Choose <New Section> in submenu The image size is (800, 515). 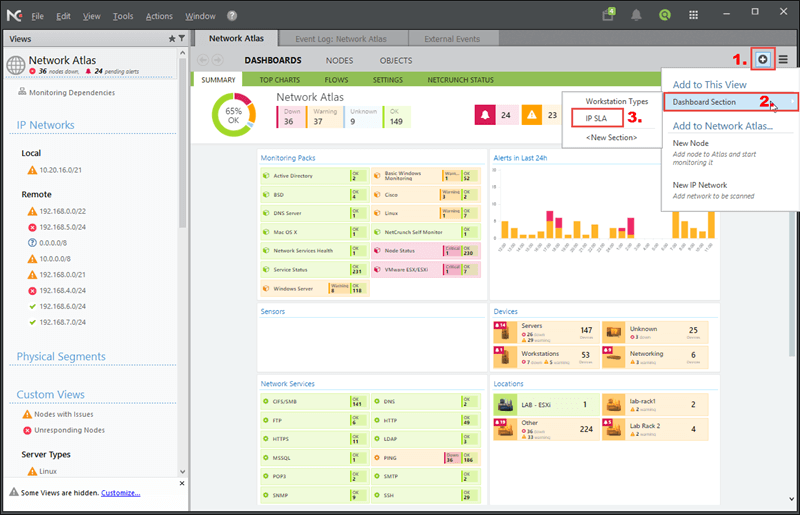click(x=611, y=137)
